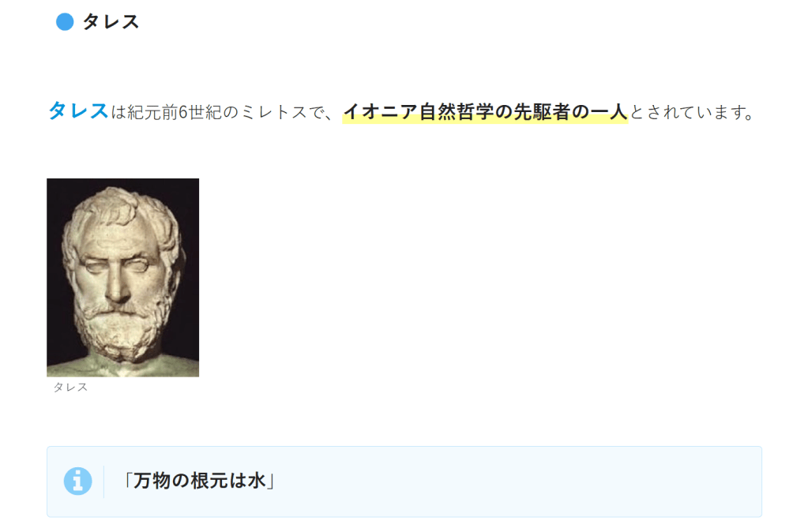Click the word 万物 in the quote box

point(152,481)
